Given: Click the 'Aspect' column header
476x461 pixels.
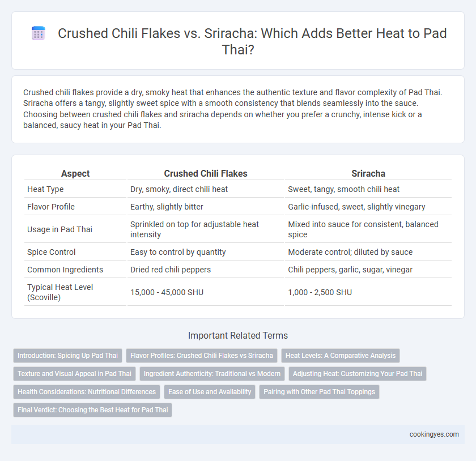Looking at the screenshot, I should pyautogui.click(x=75, y=173).
